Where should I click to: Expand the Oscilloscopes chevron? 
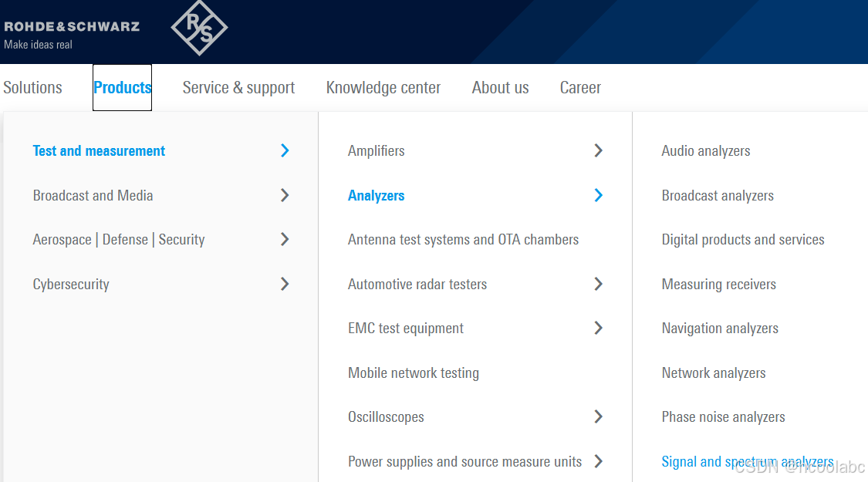point(599,416)
